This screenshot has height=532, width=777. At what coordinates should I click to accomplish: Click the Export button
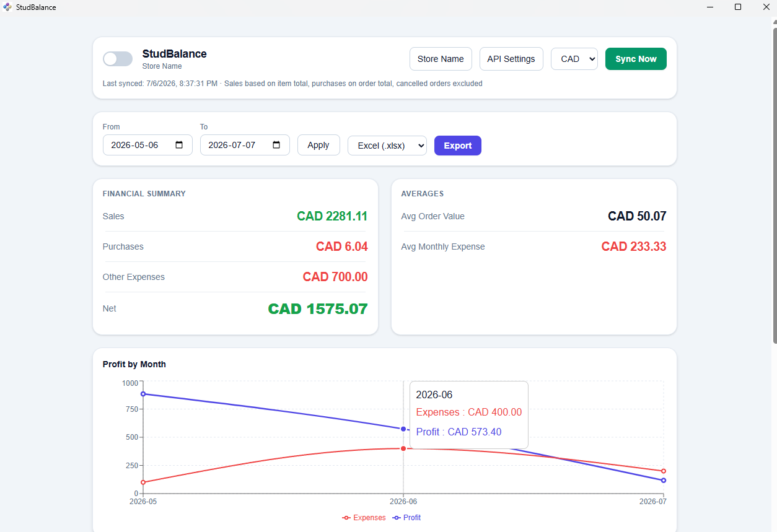coord(458,146)
